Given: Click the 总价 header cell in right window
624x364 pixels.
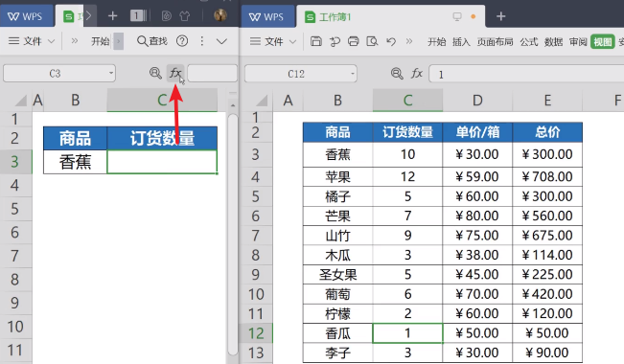Looking at the screenshot, I should point(547,132).
